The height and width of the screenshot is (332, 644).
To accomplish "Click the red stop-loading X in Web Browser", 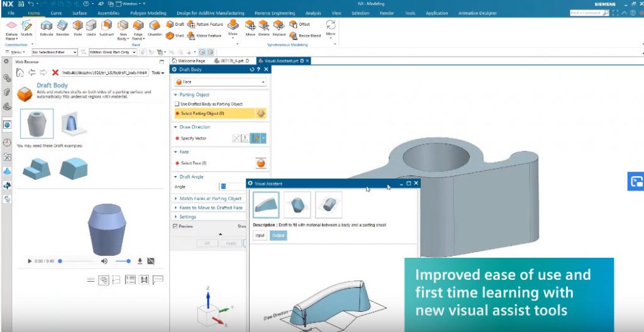I will tap(55, 72).
